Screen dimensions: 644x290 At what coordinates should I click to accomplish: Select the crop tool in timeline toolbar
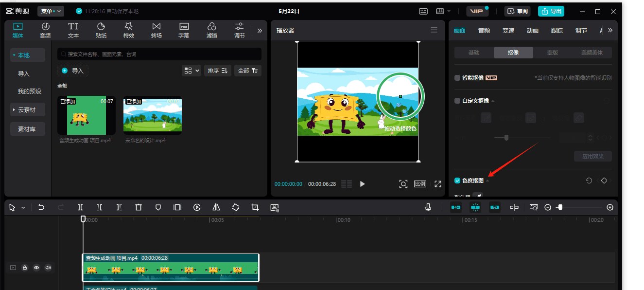[255, 207]
